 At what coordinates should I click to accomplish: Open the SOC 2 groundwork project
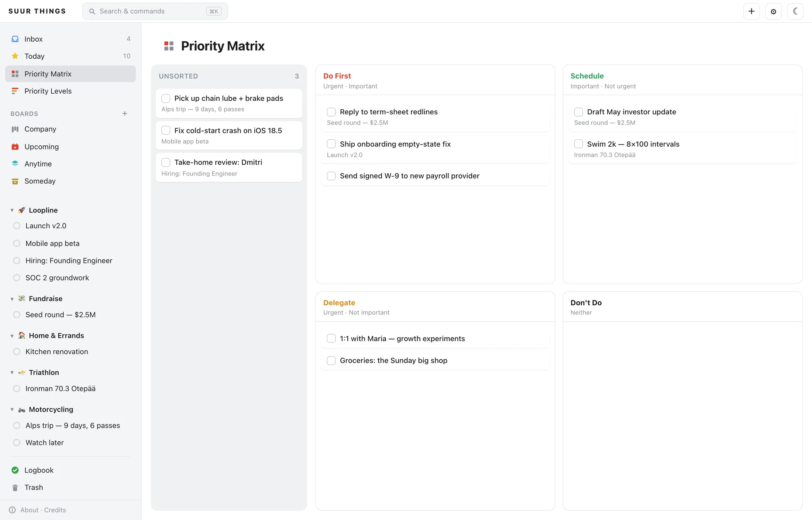[70, 278]
